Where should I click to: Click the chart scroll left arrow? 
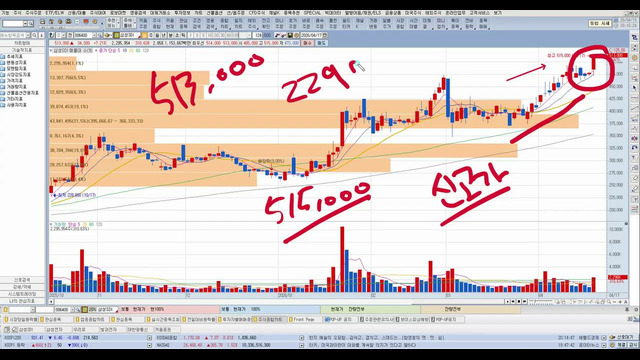point(51,302)
